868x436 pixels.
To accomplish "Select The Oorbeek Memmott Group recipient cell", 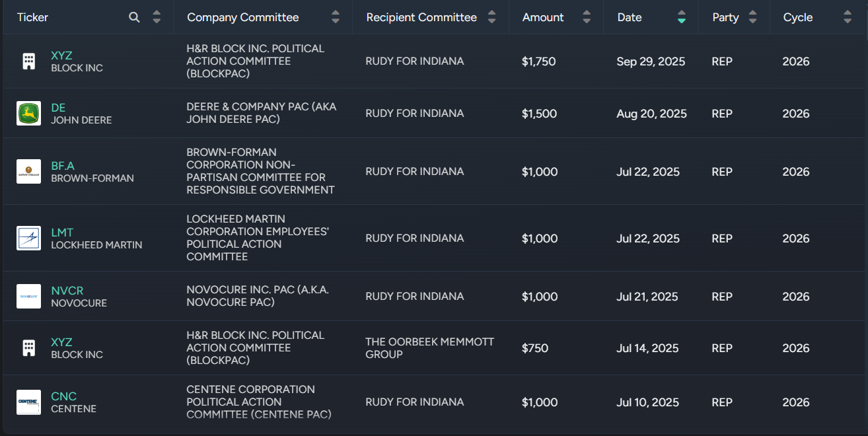I will 429,348.
